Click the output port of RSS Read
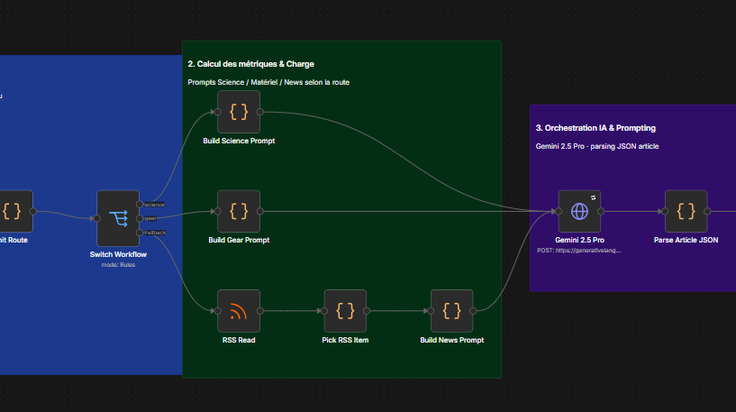Screen dimensions: 736x412 (x=260, y=311)
